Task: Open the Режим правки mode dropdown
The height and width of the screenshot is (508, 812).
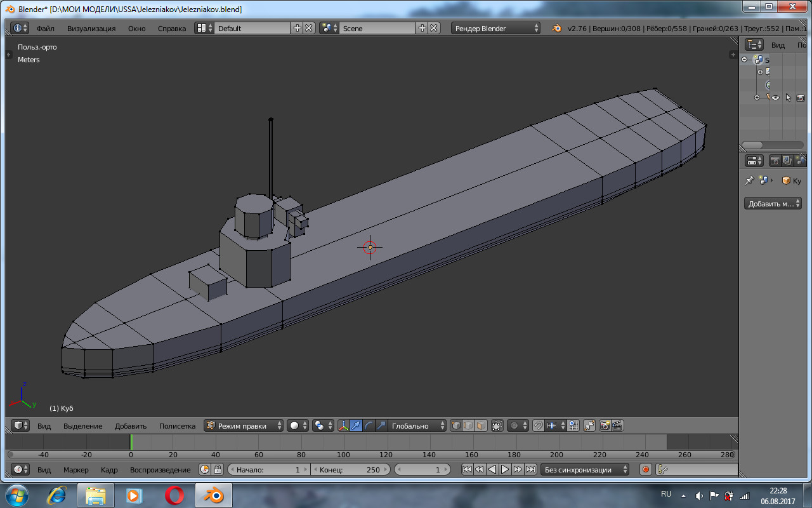Action: tap(244, 425)
